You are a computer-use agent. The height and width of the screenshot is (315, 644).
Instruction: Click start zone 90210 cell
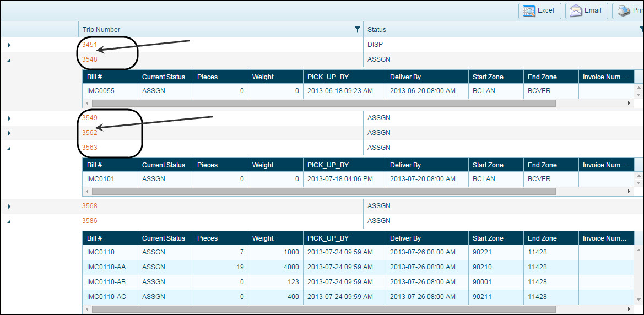pyautogui.click(x=495, y=267)
